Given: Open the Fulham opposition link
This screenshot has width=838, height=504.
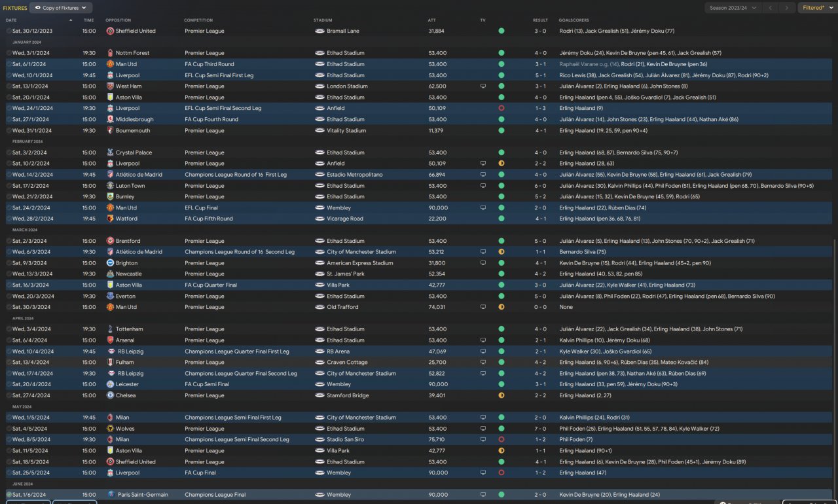Looking at the screenshot, I should pyautogui.click(x=125, y=362).
